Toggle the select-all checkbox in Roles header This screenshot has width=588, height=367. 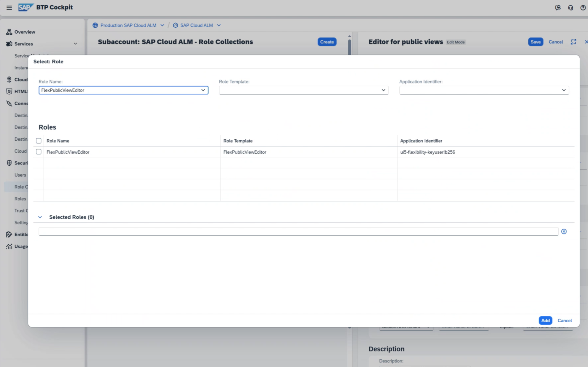(39, 141)
